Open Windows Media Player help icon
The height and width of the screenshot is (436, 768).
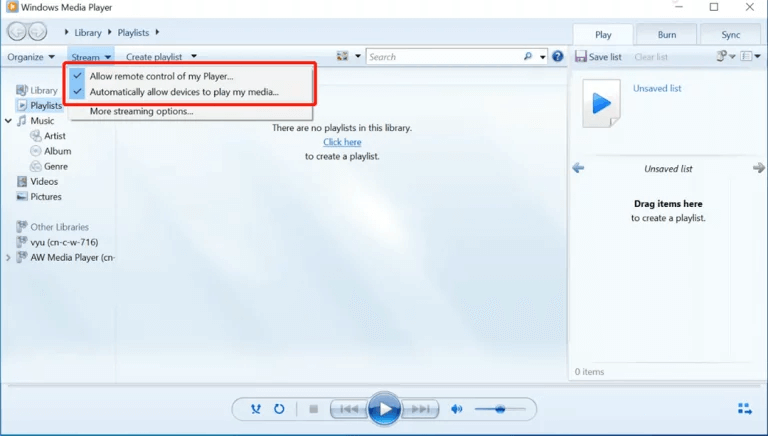[557, 56]
